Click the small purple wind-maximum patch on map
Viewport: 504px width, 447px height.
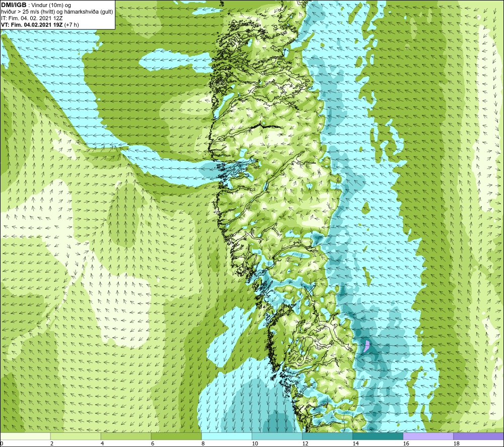[366, 346]
